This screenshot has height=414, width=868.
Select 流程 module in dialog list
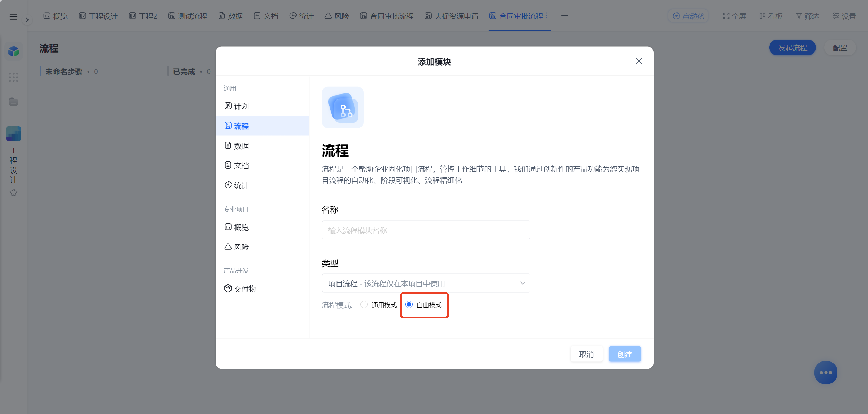point(262,126)
